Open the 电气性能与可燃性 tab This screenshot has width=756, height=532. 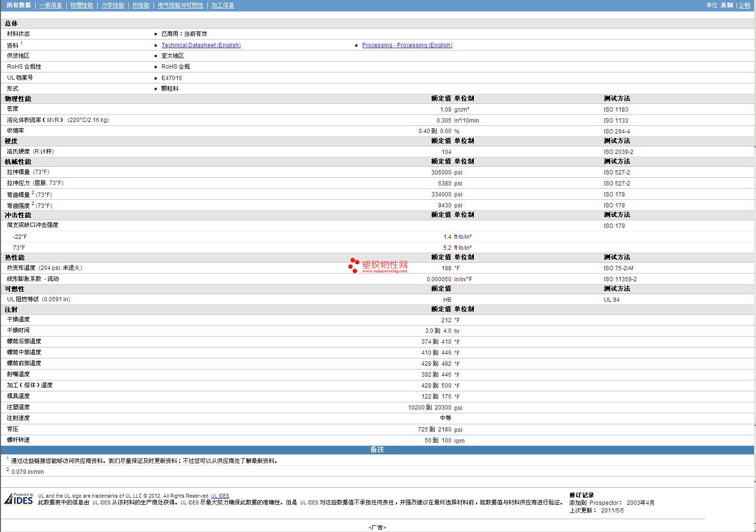pos(180,5)
